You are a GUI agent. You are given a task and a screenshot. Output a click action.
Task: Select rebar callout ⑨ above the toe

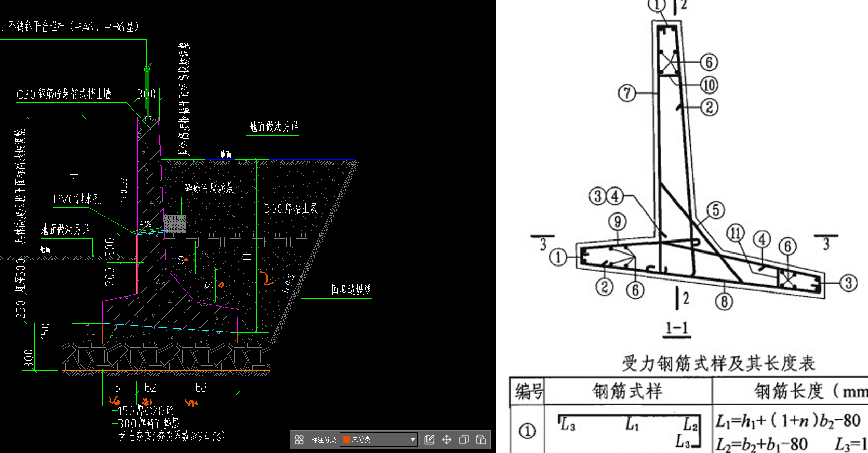pyautogui.click(x=617, y=222)
